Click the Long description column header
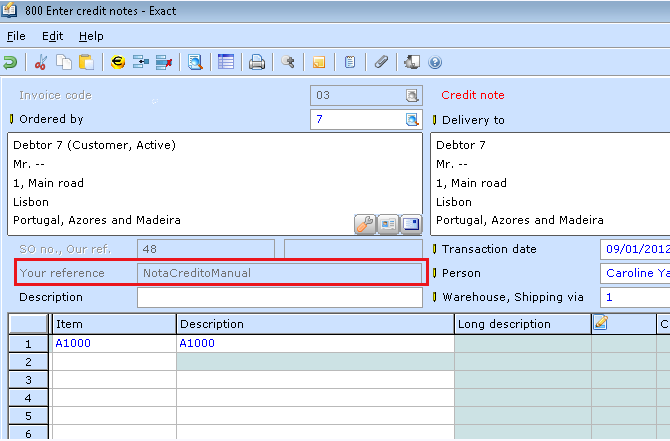This screenshot has height=441, width=670. tap(523, 324)
